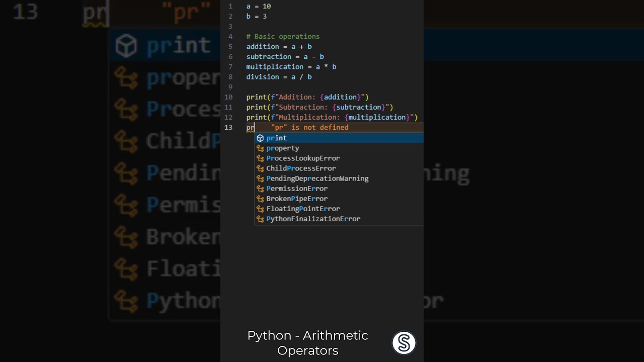Click line number 3 in the gutter

[230, 26]
